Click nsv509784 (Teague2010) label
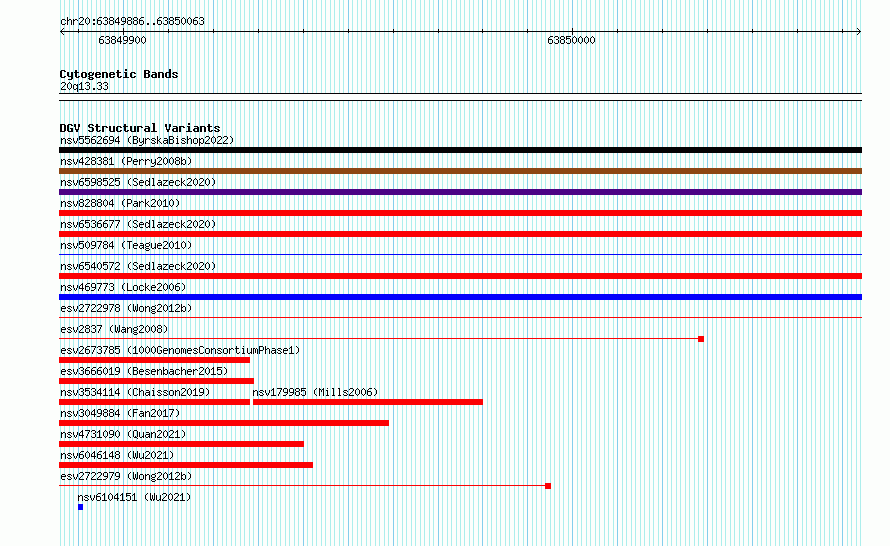Image resolution: width=890 pixels, height=546 pixels. click(126, 245)
